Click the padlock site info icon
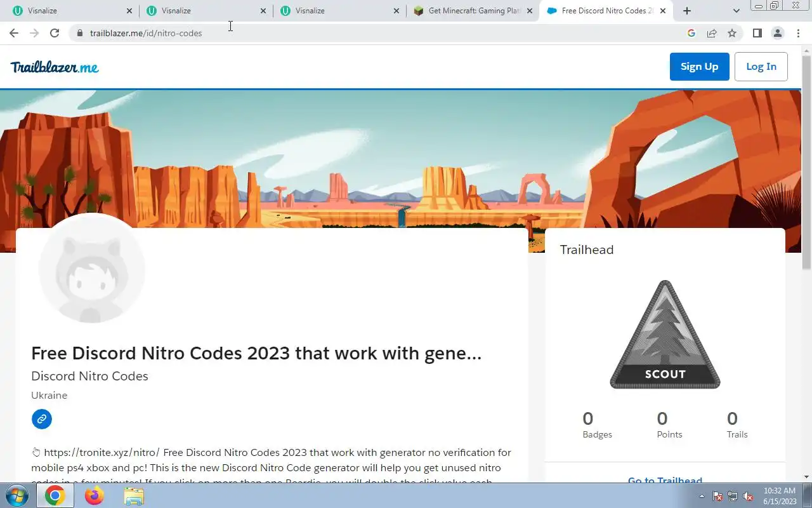 (79, 33)
